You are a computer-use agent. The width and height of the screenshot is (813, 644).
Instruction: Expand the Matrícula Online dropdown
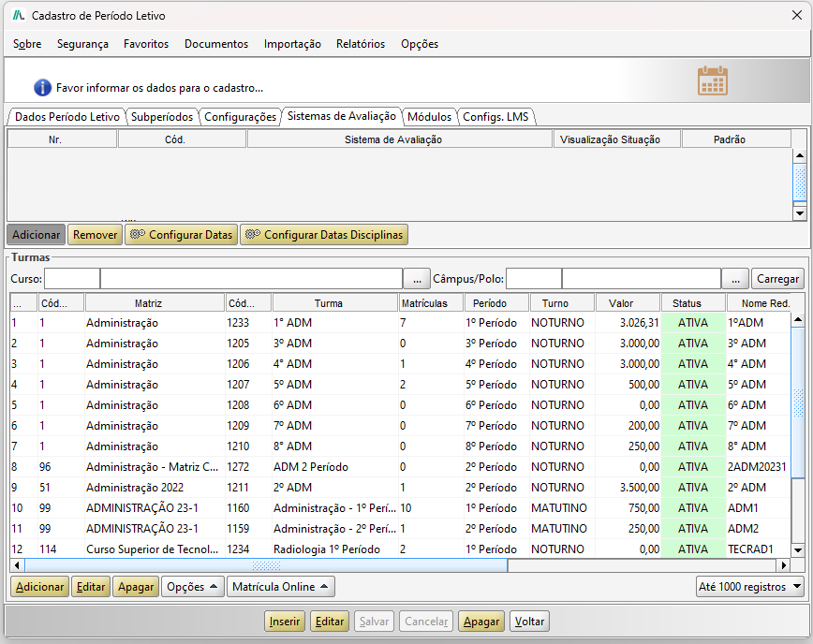[280, 587]
